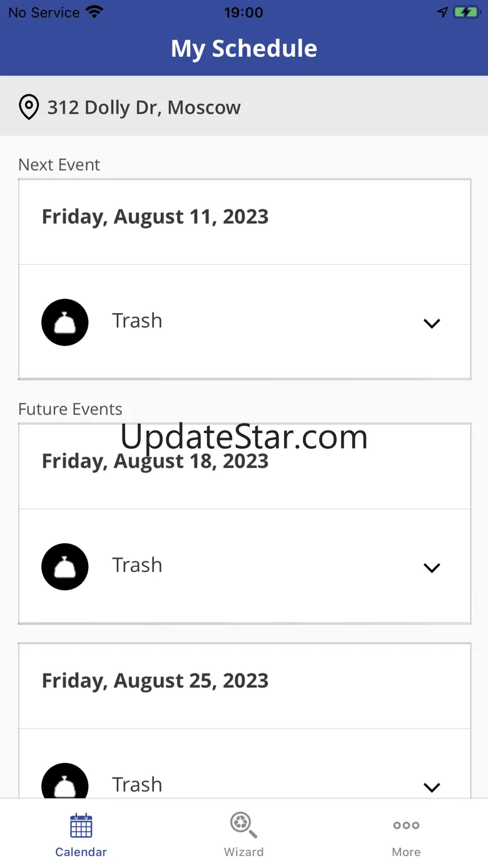This screenshot has height=868, width=488.
Task: Select the Calendar tab label
Action: click(x=81, y=852)
